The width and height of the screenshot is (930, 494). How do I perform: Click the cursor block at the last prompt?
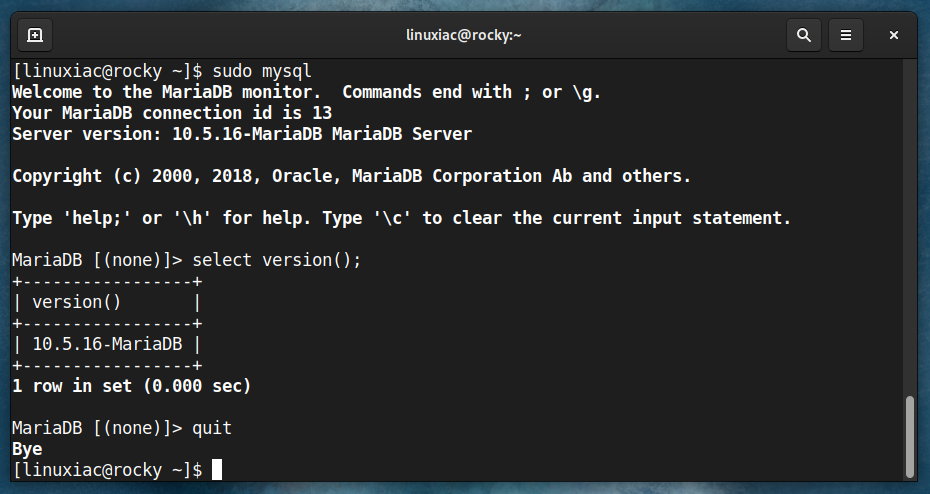pyautogui.click(x=217, y=470)
